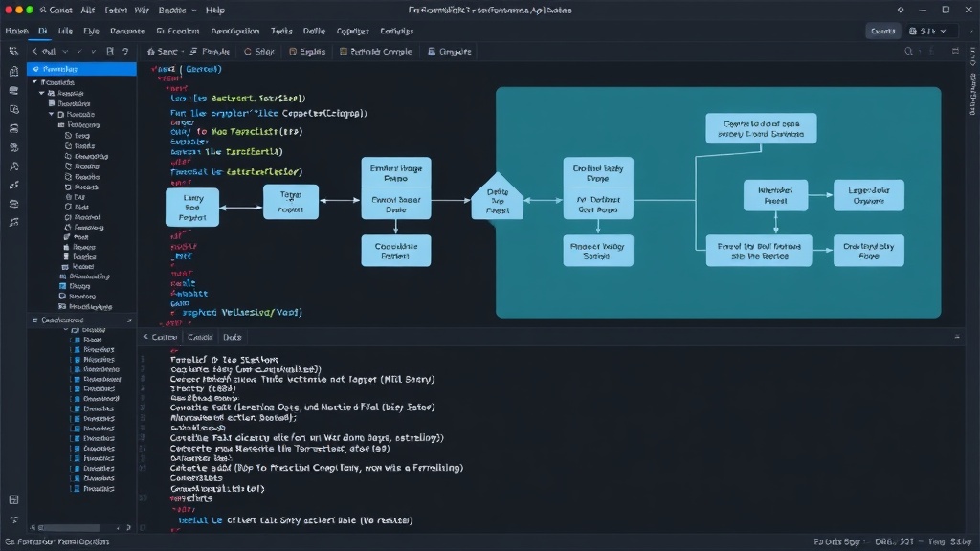Click the left status bar text at the window bottom
This screenshot has height=551, width=980.
coord(56,541)
